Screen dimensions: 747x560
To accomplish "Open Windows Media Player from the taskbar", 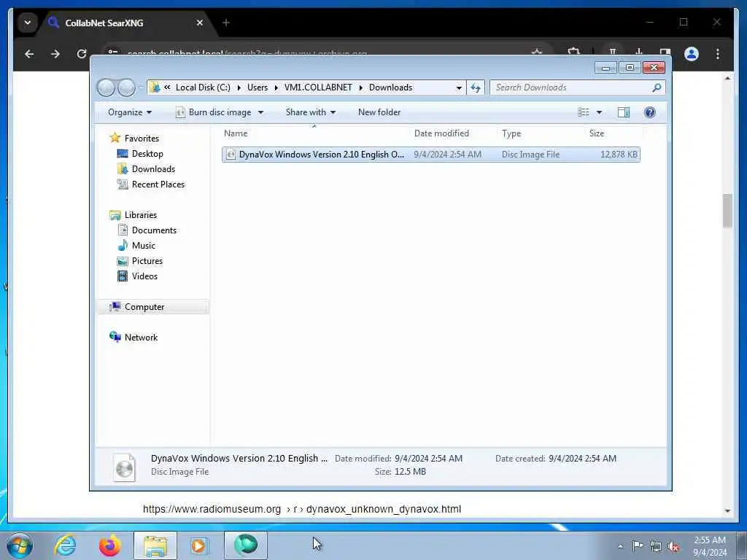I will pyautogui.click(x=200, y=545).
